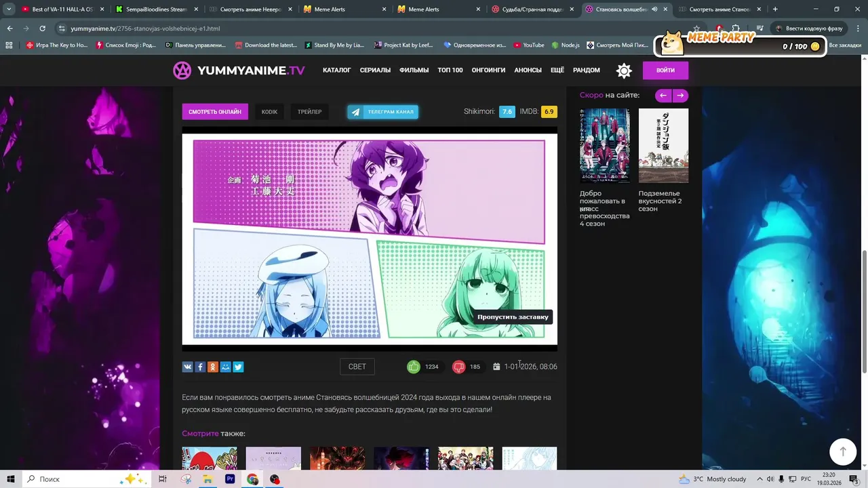Share via Moi Mir icon

(x=226, y=367)
